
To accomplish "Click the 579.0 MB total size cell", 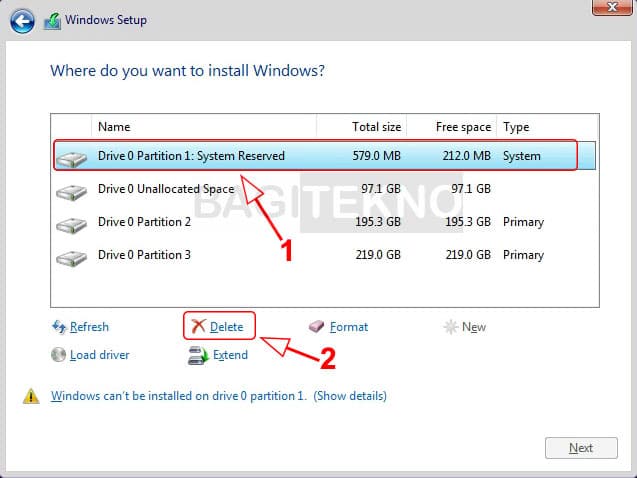I will (377, 156).
